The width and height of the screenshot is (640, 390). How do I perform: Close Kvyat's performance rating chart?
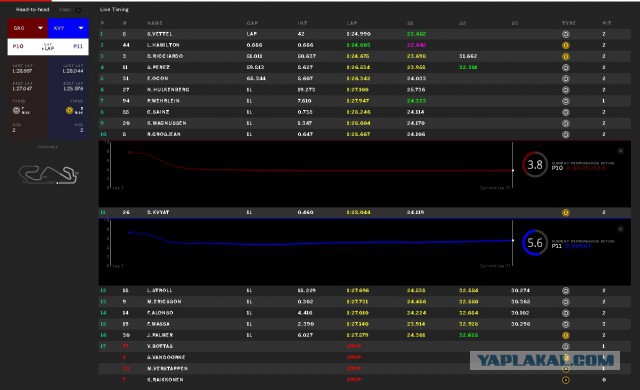click(620, 229)
